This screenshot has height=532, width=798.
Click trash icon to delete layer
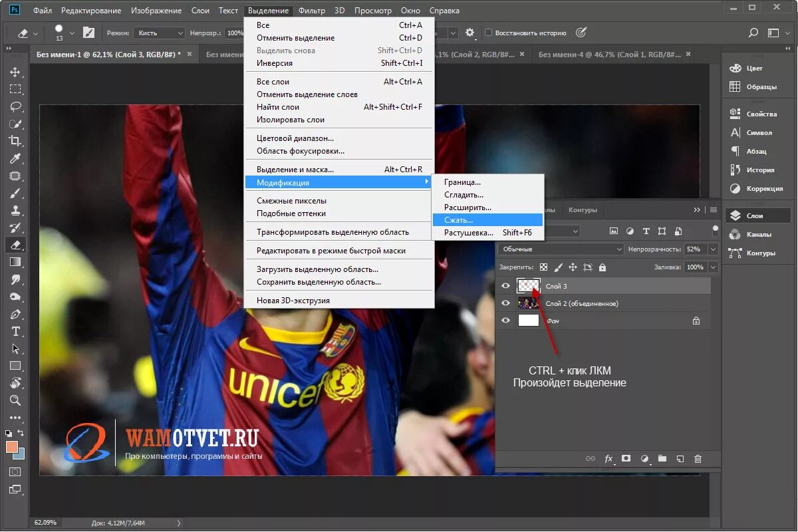698,459
